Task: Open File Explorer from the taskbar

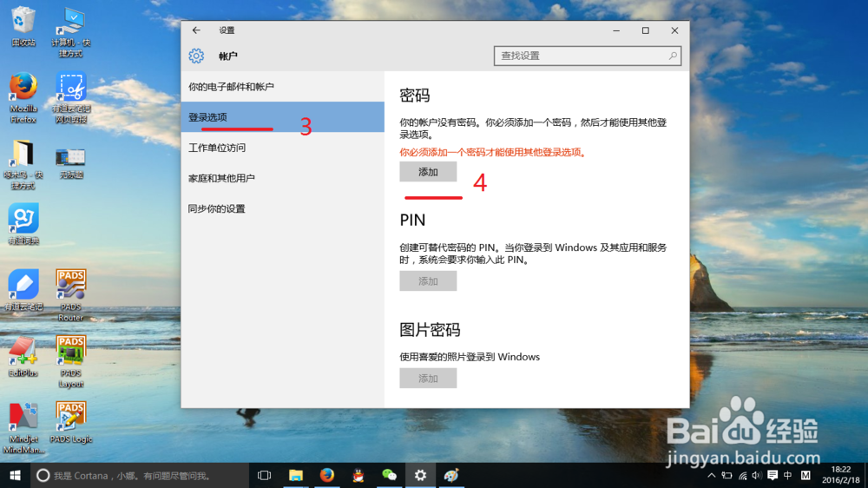Action: [x=296, y=475]
